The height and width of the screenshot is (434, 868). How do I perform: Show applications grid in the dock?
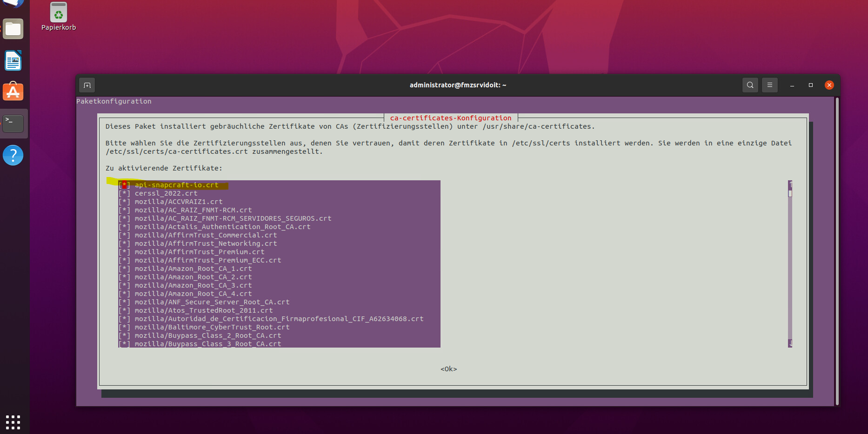(13, 422)
